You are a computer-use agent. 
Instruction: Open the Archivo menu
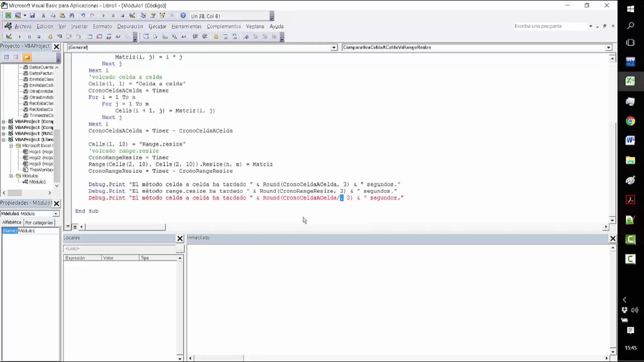point(23,26)
